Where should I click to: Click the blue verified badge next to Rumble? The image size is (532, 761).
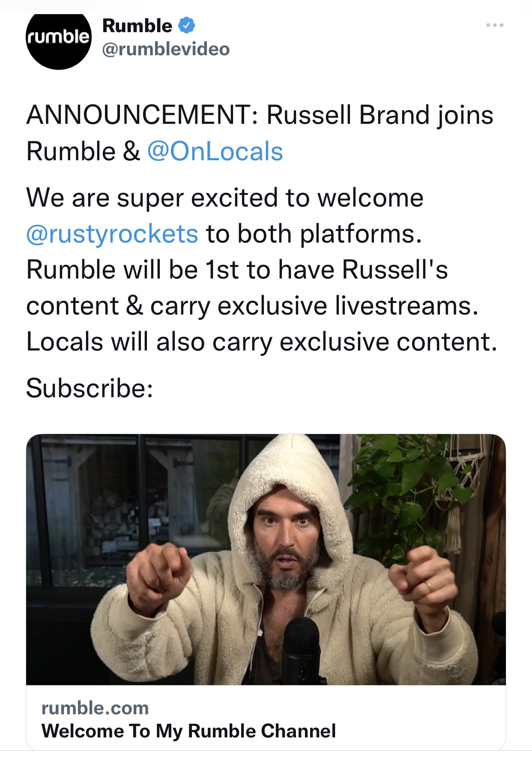186,26
